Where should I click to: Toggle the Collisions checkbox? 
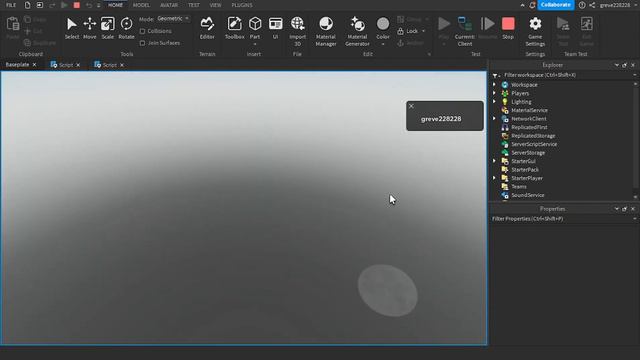(x=142, y=31)
